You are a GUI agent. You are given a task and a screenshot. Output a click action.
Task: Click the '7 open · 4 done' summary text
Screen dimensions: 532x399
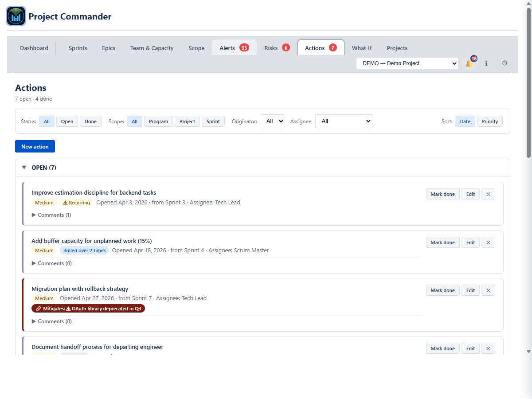(x=33, y=99)
